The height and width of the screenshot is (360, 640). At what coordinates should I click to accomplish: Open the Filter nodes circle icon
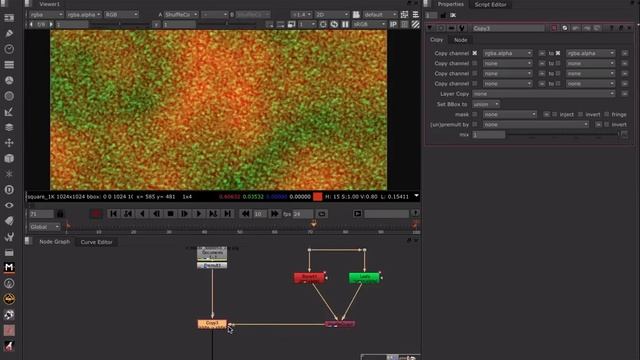tap(9, 96)
